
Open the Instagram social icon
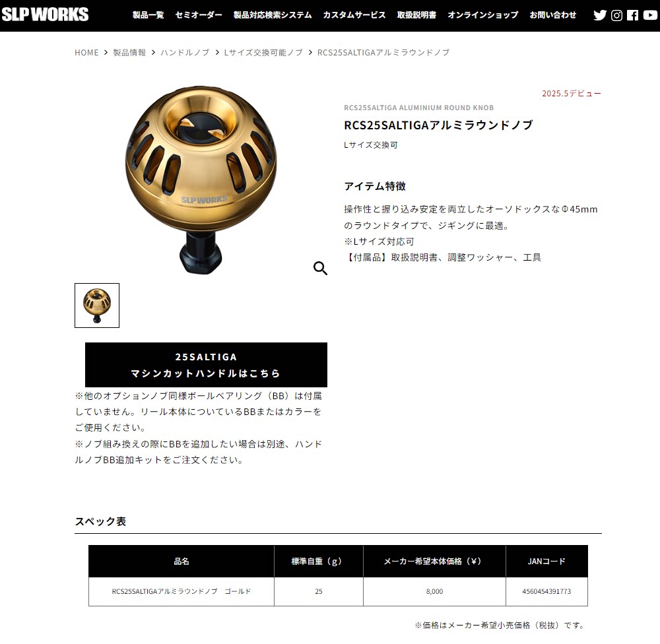click(616, 16)
